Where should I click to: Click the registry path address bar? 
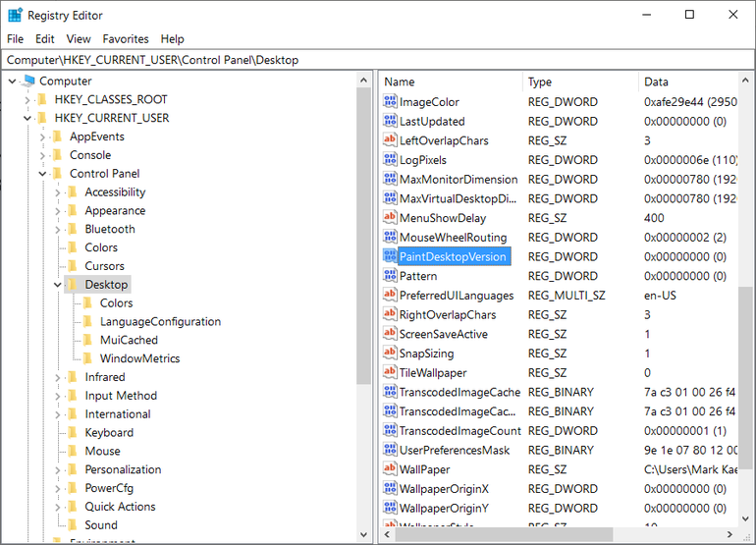pos(378,60)
